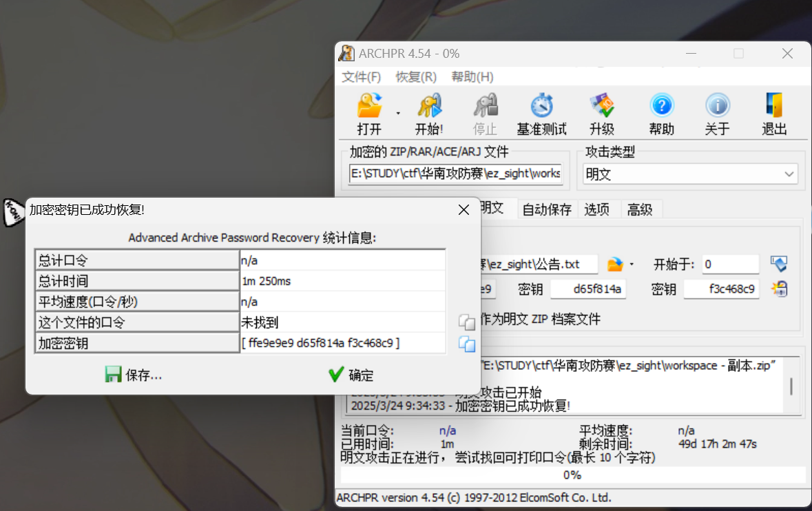Click the browse plaintext file folder icon
The width and height of the screenshot is (812, 511).
point(615,264)
